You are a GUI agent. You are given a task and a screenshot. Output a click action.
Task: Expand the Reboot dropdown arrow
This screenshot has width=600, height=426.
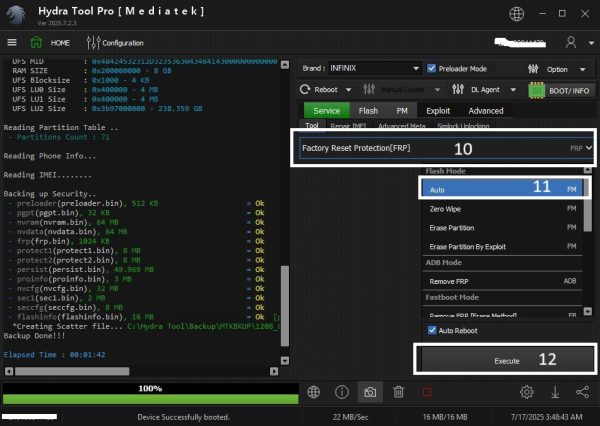click(349, 90)
